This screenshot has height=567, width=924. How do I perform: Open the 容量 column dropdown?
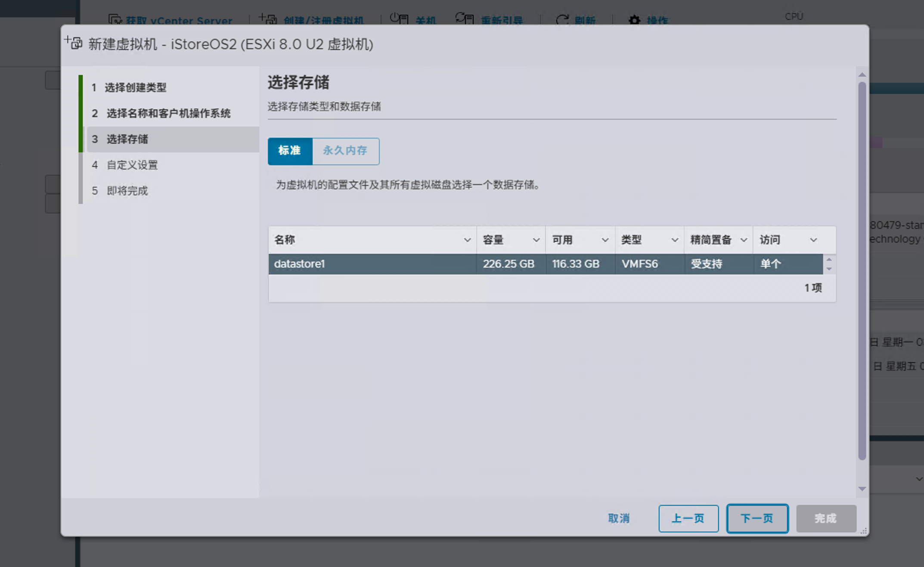click(x=536, y=240)
